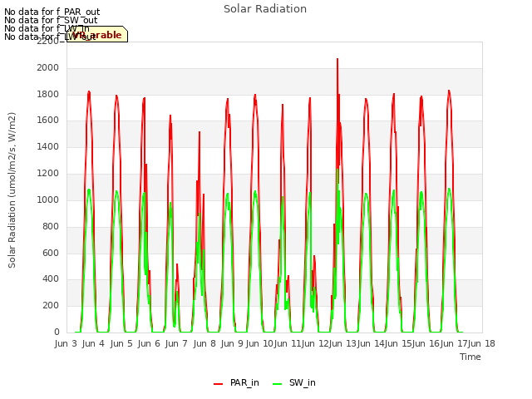The width and height of the screenshot is (532, 399).
Task: Click the Jun 8 x-axis date label
Action: 204,343
